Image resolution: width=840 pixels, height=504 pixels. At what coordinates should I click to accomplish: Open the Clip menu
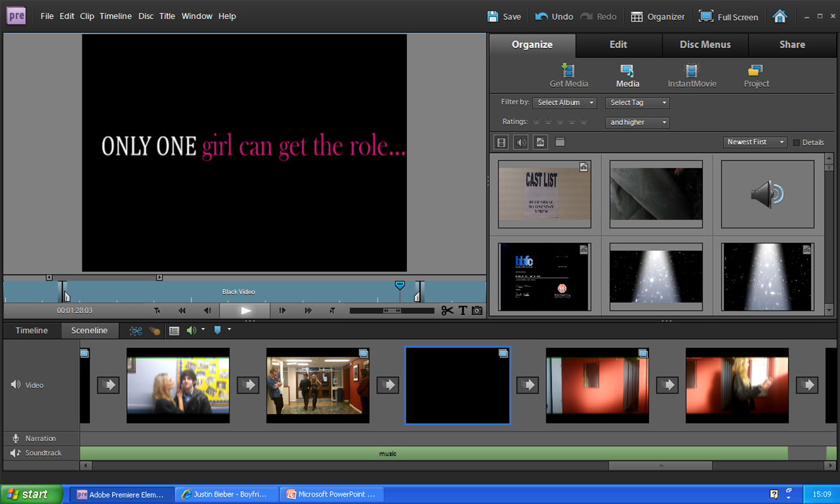87,16
